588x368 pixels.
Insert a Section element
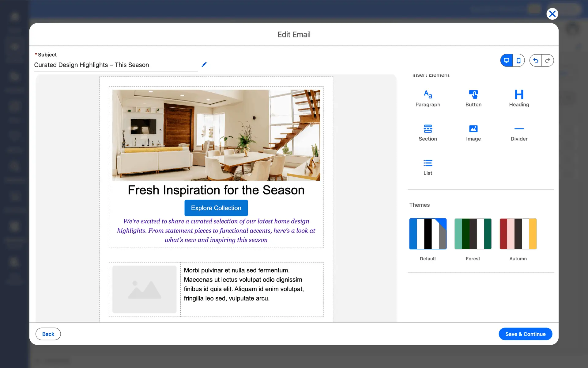click(428, 132)
